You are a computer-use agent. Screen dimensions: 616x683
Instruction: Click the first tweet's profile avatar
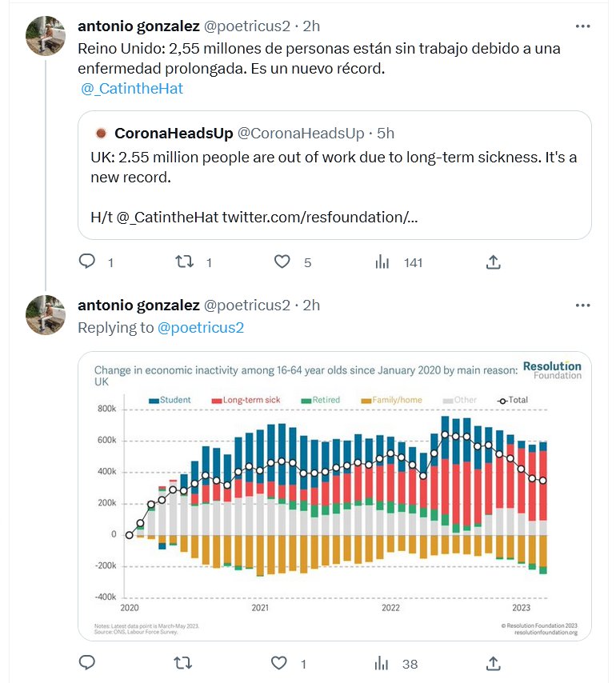click(46, 34)
